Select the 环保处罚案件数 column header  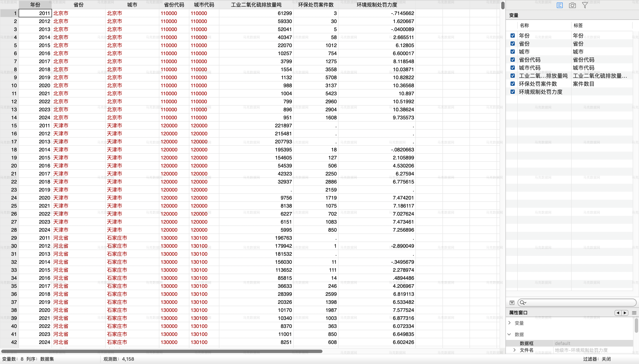click(x=316, y=5)
